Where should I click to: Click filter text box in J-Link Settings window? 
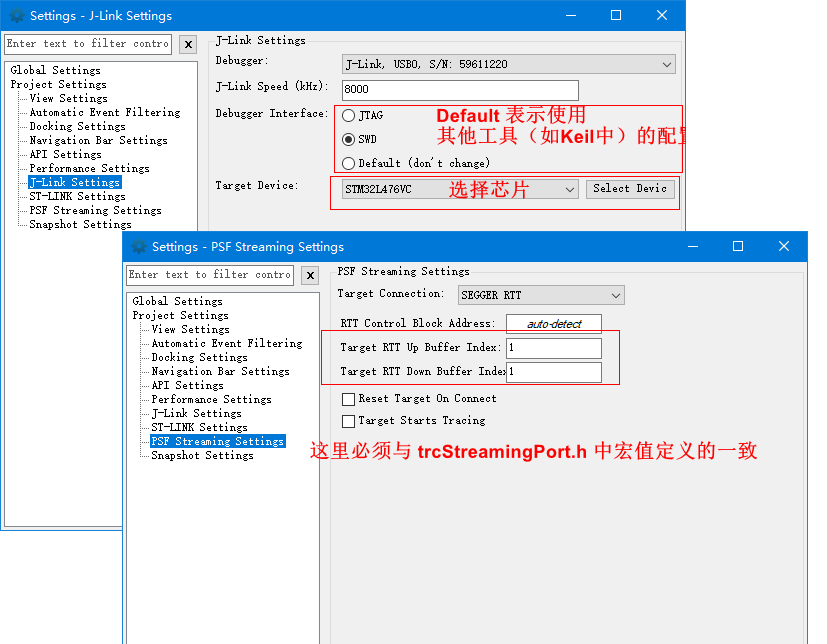pos(88,44)
